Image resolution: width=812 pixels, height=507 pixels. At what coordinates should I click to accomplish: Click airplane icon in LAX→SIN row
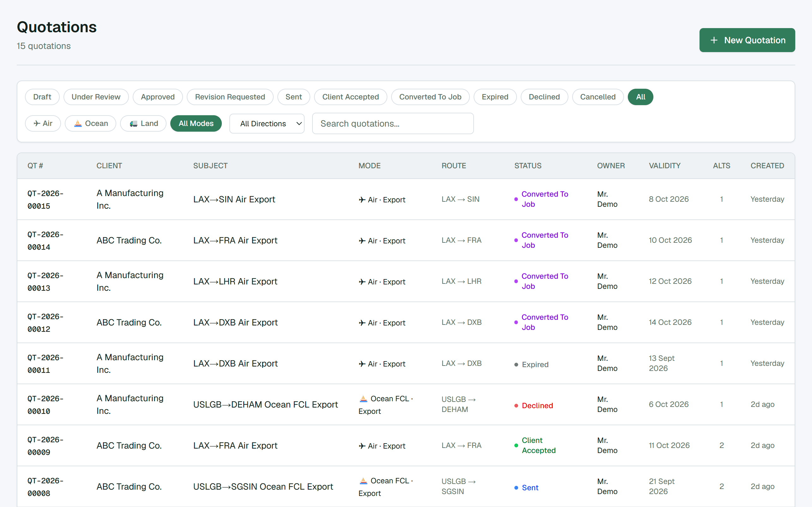point(362,200)
